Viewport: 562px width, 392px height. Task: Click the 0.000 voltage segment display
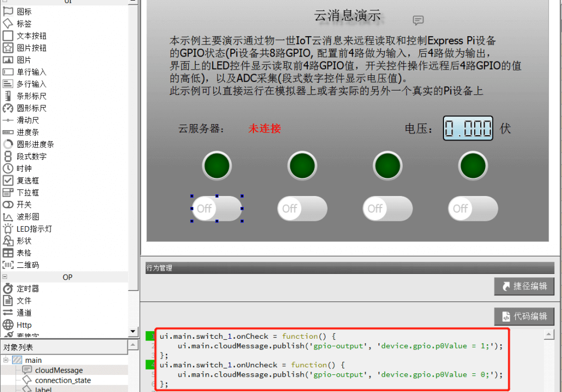coord(468,128)
